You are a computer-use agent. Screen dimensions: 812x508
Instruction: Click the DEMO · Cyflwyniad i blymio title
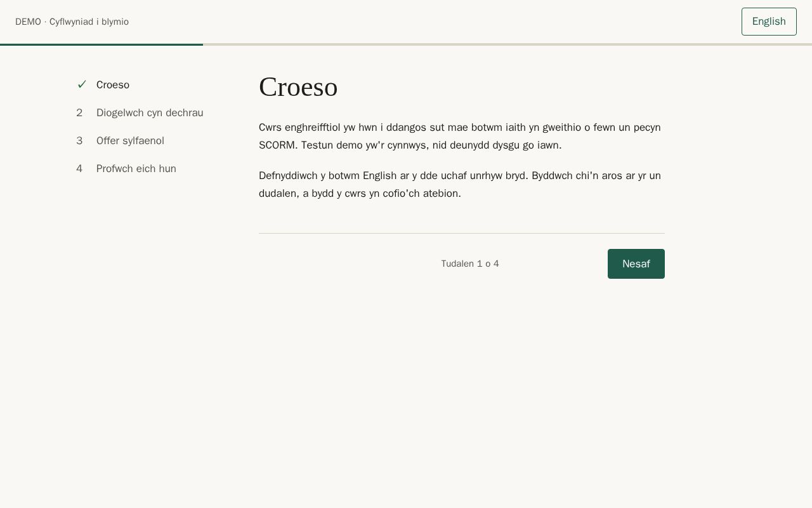[72, 22]
